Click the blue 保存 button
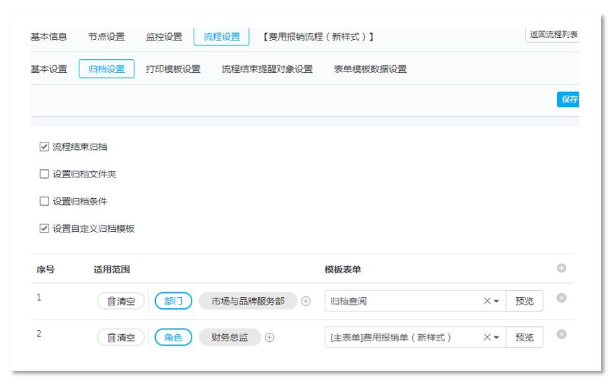This screenshot has width=612, height=385. click(x=568, y=100)
